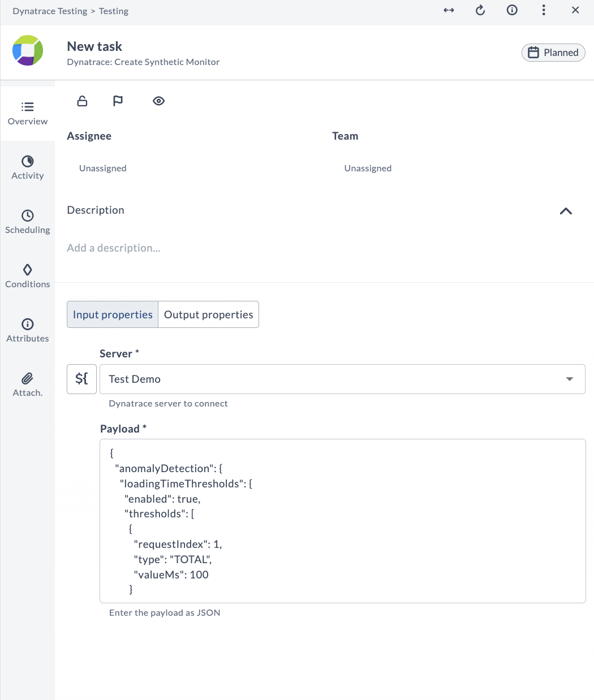
Task: Open the Server dropdown showing Test Demo
Action: (x=342, y=379)
